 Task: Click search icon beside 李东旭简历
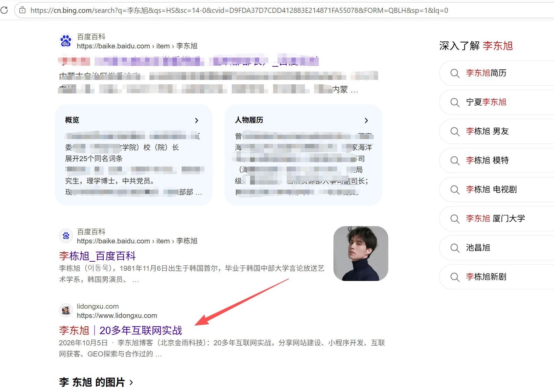point(455,73)
